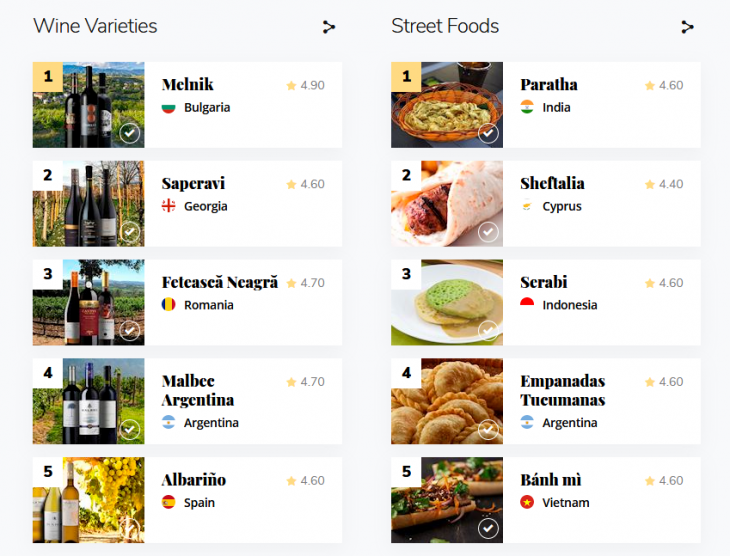Viewport: 730px width, 556px height.
Task: Select the Serabi dish thumbnail
Action: pyautogui.click(x=447, y=302)
